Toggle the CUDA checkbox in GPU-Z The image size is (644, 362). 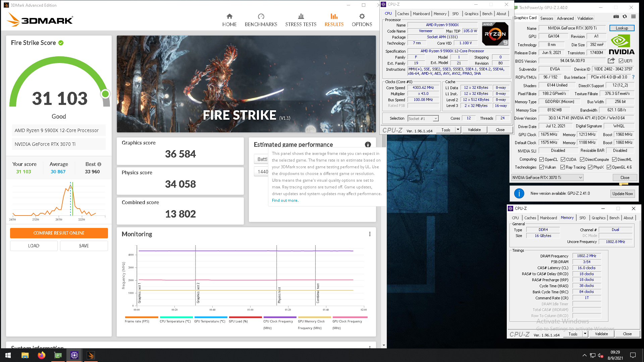click(x=563, y=160)
